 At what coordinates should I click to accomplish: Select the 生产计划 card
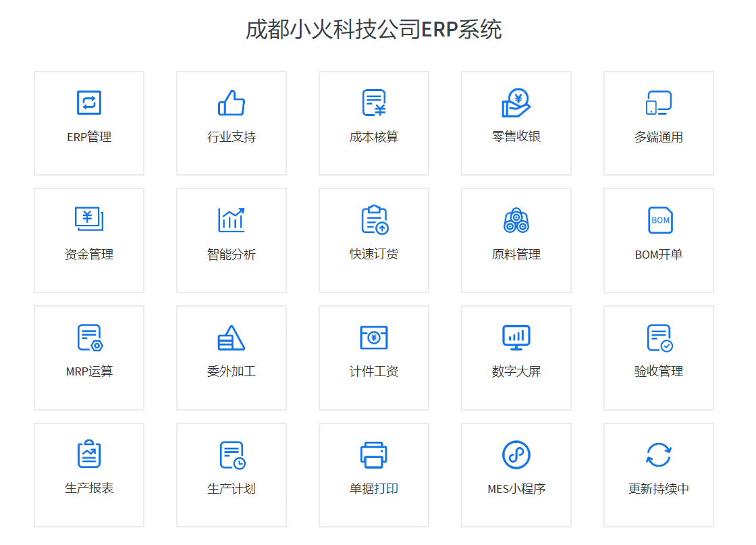coord(232,475)
